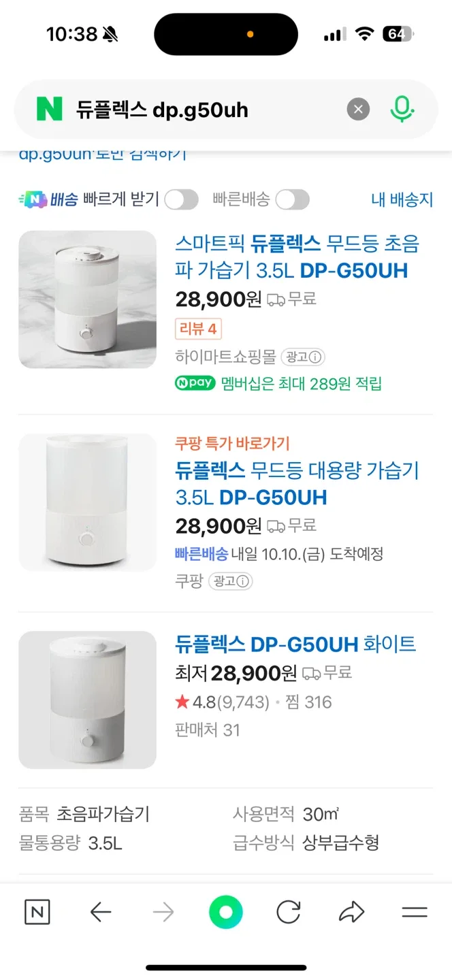The width and height of the screenshot is (452, 980).
Task: Toggle the 빠르게 받기 delivery switch
Action: (x=181, y=199)
